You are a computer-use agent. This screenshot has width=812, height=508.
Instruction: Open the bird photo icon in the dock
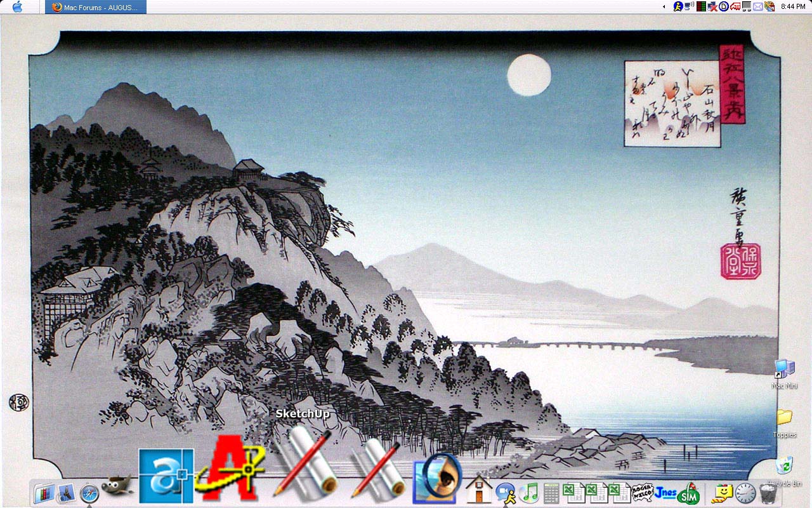point(66,493)
